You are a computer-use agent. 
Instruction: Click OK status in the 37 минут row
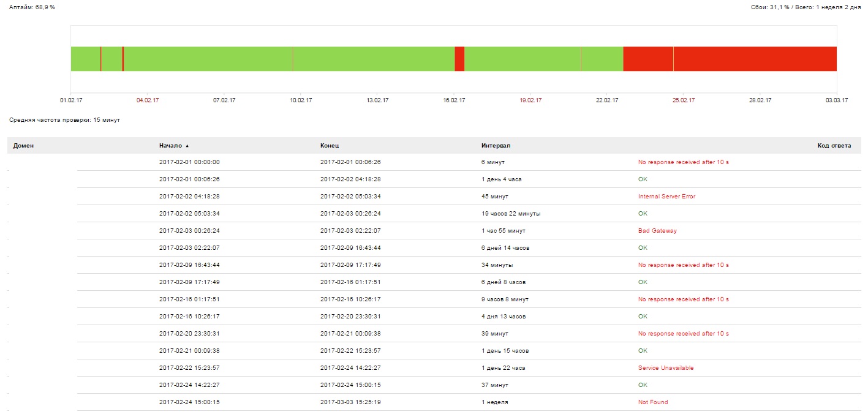click(643, 385)
